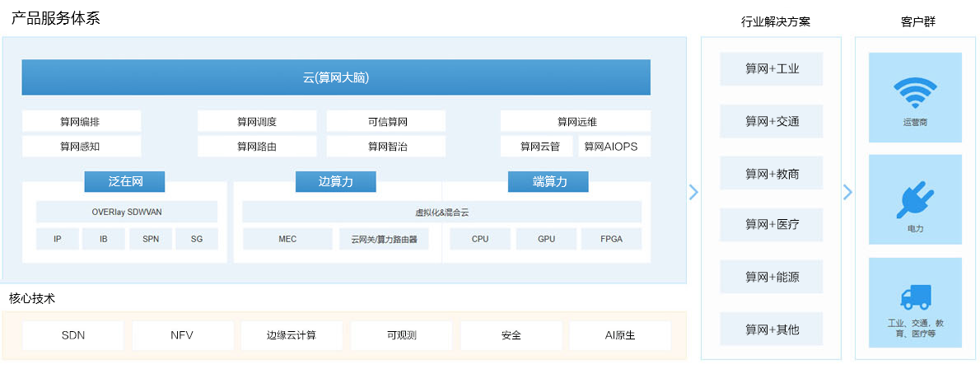This screenshot has width=980, height=388.
Task: Click the delivery truck industry icon
Action: pos(915,298)
